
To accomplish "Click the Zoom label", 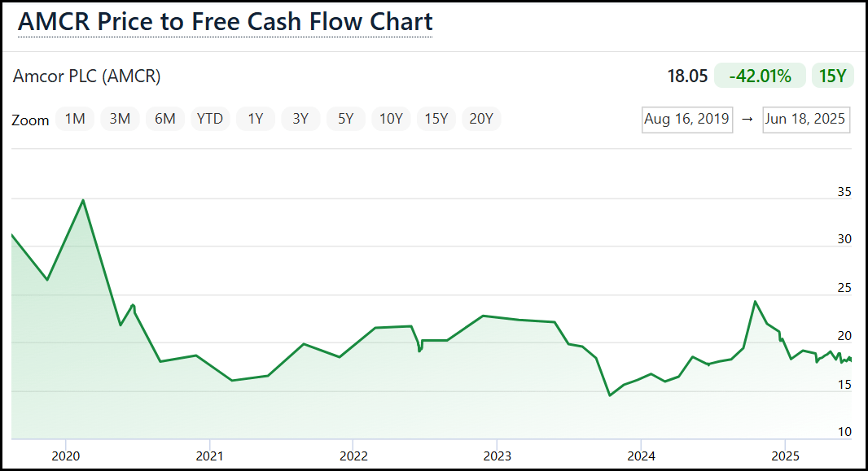I will [x=30, y=120].
